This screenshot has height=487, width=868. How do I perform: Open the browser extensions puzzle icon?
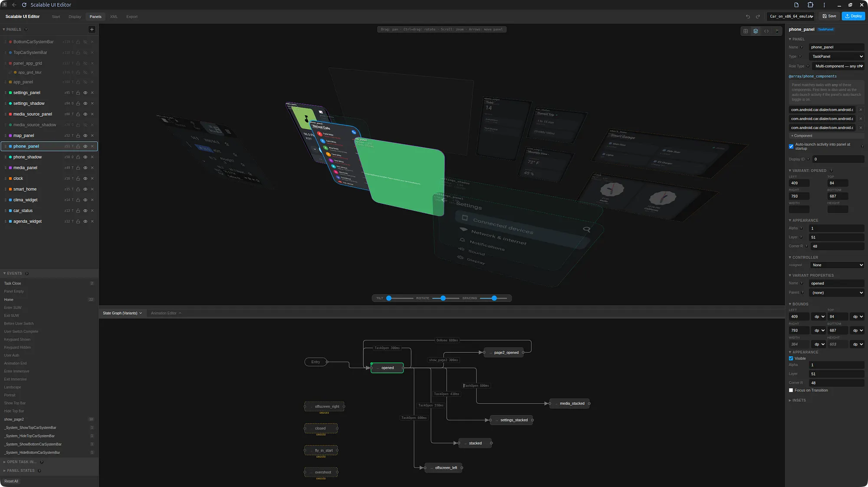coord(810,5)
